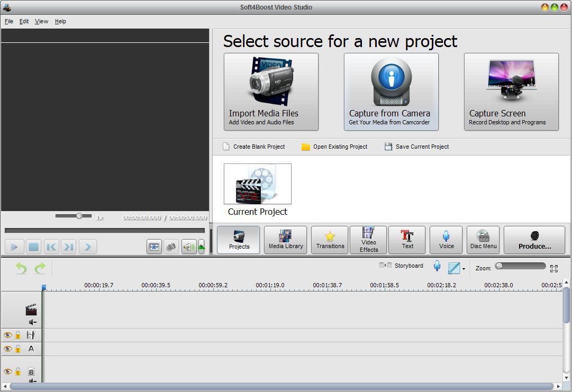Click the vertical timeline scrollbar up arrow
The width and height of the screenshot is (572, 392).
566,282
